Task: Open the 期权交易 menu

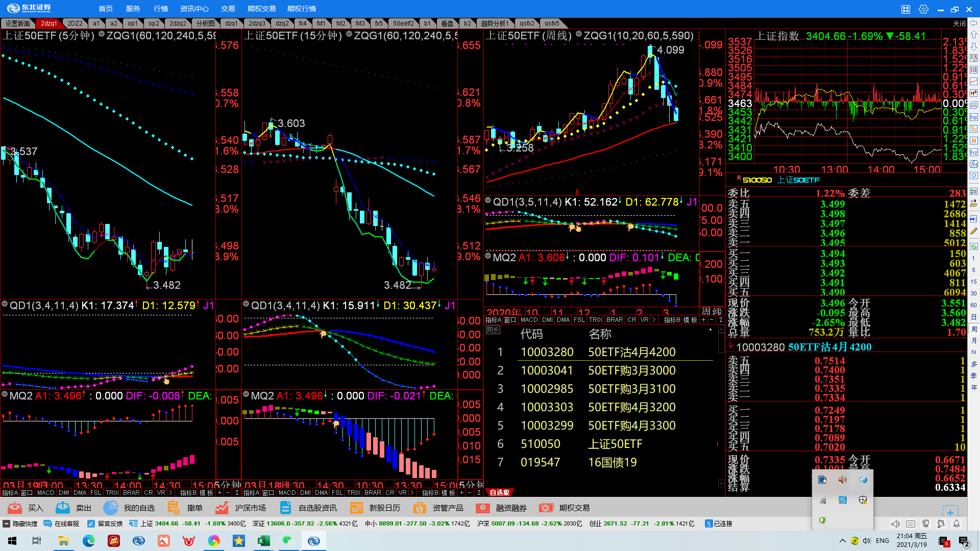Action: [261, 9]
